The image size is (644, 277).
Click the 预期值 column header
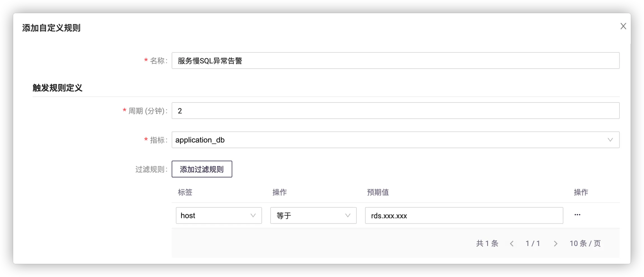[378, 192]
